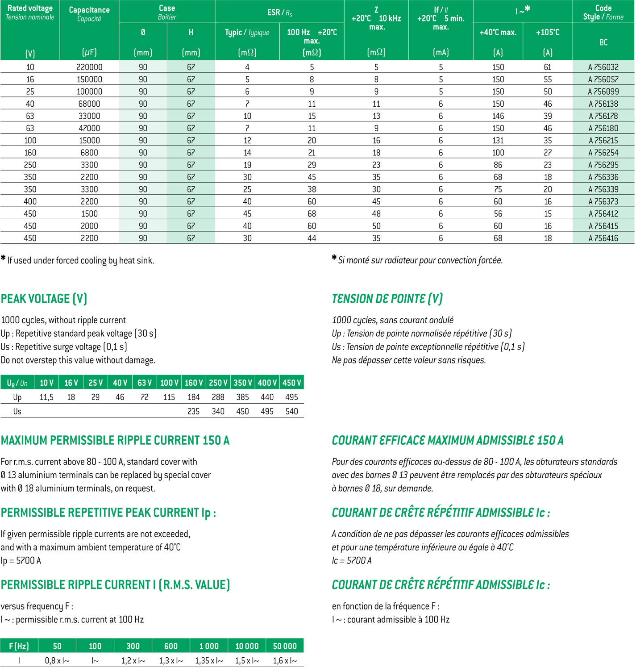
Task: Select the 50 000 Hz frequency header
Action: tap(285, 646)
